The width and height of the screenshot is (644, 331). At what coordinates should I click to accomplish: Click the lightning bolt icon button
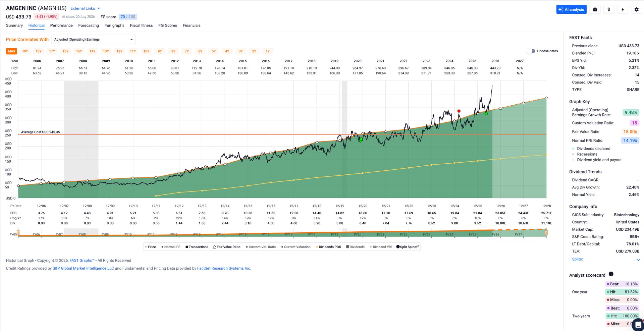click(x=623, y=9)
